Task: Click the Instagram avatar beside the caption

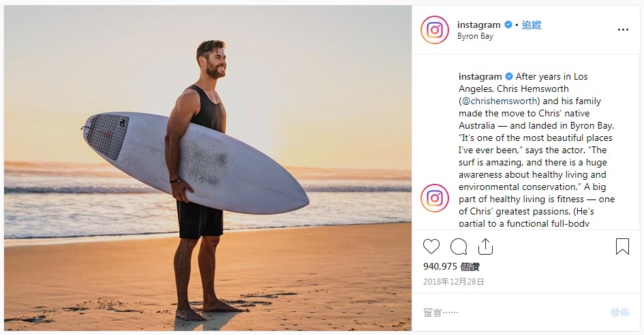Action: [435, 198]
